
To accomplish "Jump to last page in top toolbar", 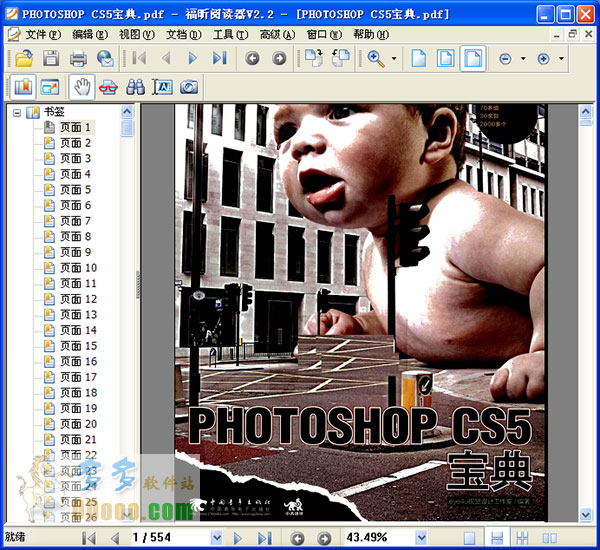I will tap(220, 58).
